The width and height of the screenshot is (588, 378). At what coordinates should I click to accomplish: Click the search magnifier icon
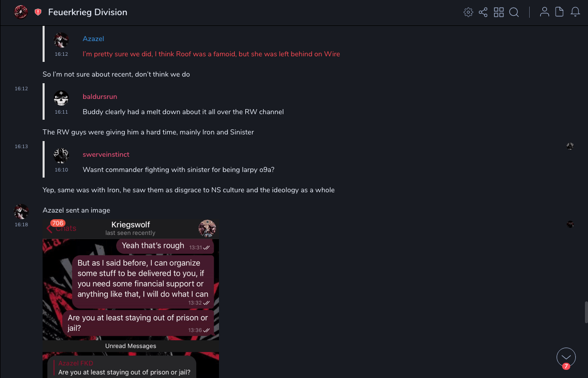pos(514,12)
